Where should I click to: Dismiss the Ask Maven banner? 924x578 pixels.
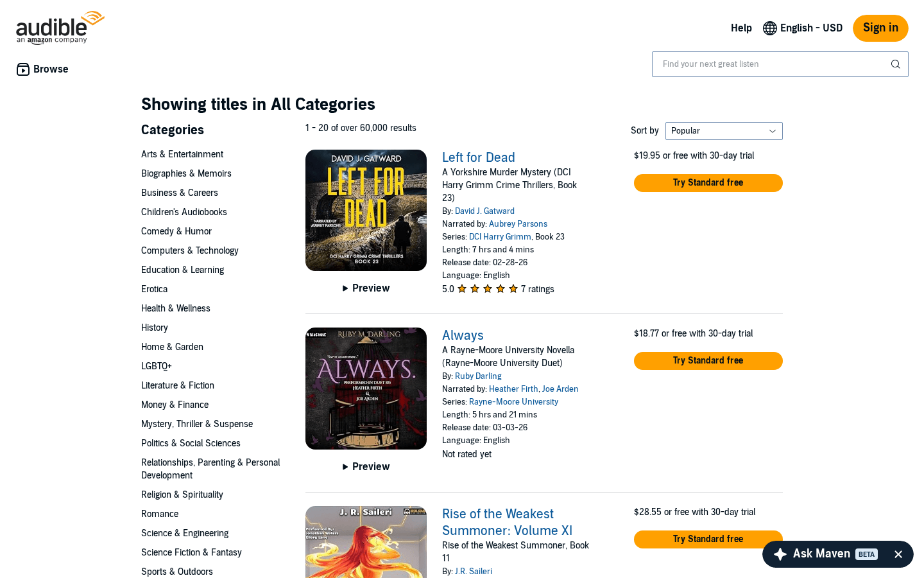(898, 554)
